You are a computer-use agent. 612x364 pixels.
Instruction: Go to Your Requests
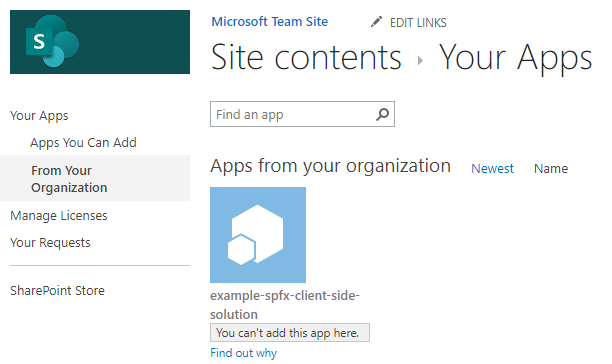point(50,243)
